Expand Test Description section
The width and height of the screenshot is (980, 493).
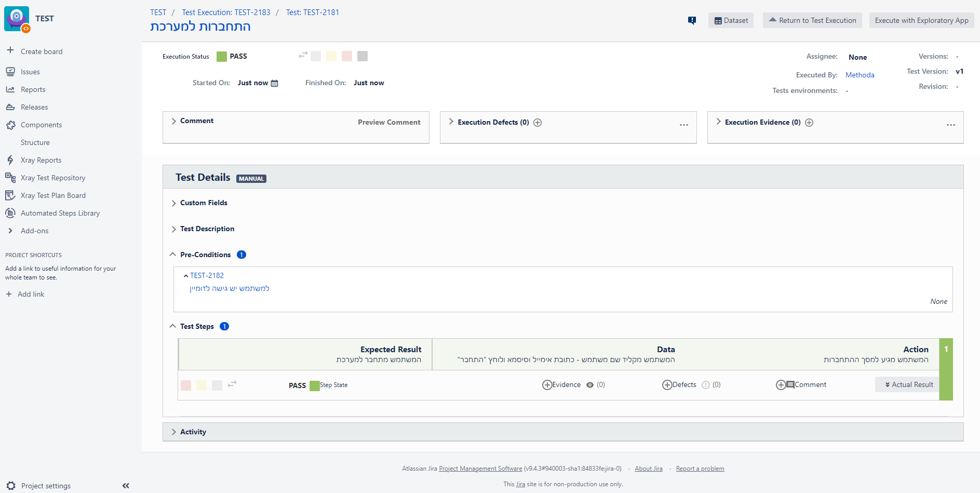point(174,229)
